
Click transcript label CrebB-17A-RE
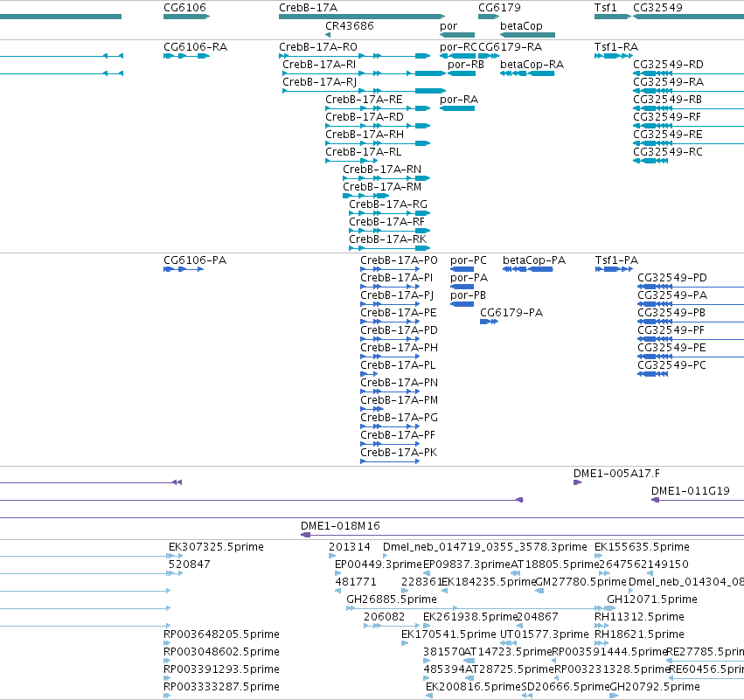click(x=364, y=100)
